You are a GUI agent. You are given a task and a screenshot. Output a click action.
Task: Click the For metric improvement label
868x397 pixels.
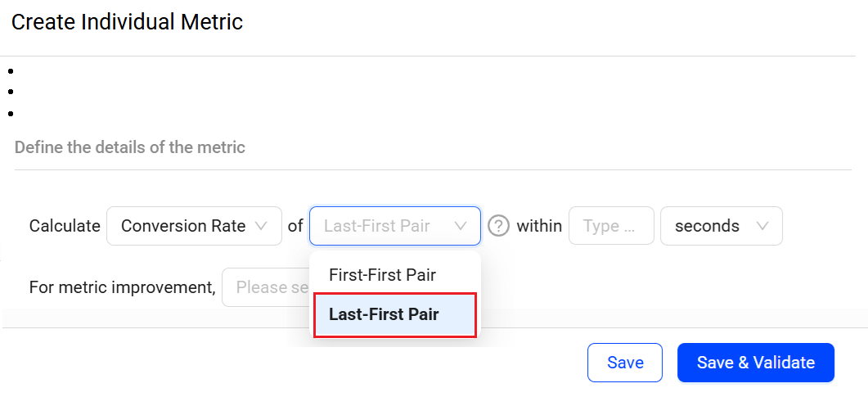[x=122, y=288]
